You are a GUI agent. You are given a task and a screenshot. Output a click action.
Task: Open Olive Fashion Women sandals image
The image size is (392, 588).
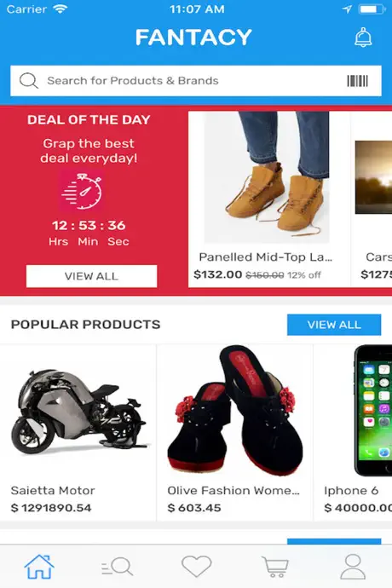(235, 411)
